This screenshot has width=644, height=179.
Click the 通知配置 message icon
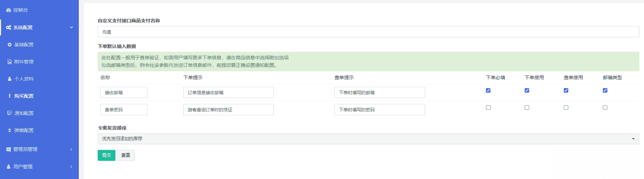(10, 113)
